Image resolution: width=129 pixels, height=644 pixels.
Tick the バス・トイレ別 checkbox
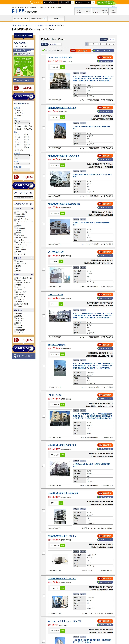point(15,212)
